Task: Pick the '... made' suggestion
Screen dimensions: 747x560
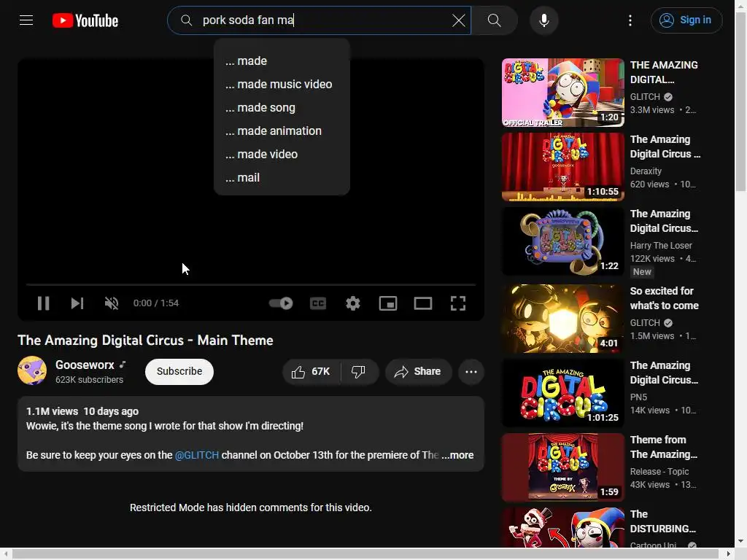Action: [x=282, y=61]
